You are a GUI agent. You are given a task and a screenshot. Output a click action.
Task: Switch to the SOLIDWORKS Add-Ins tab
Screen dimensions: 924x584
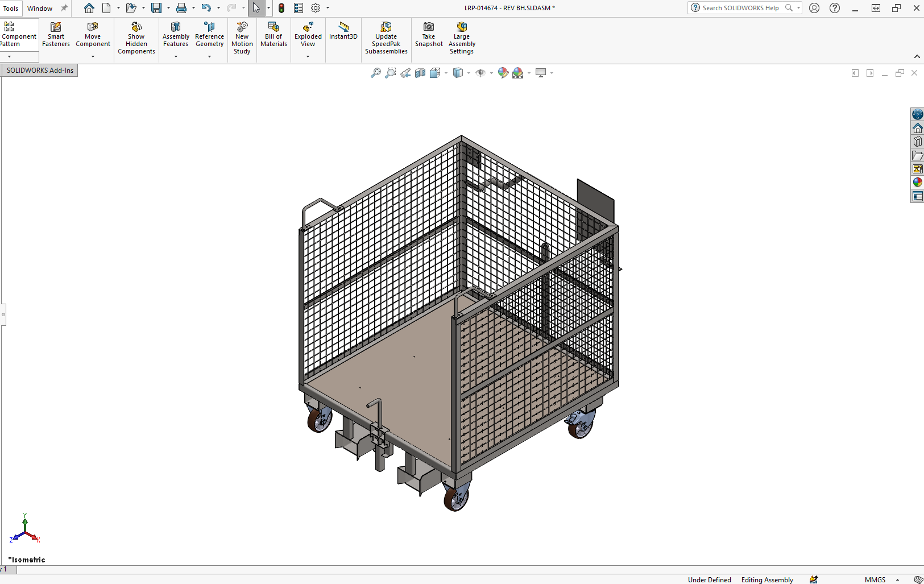coord(39,70)
